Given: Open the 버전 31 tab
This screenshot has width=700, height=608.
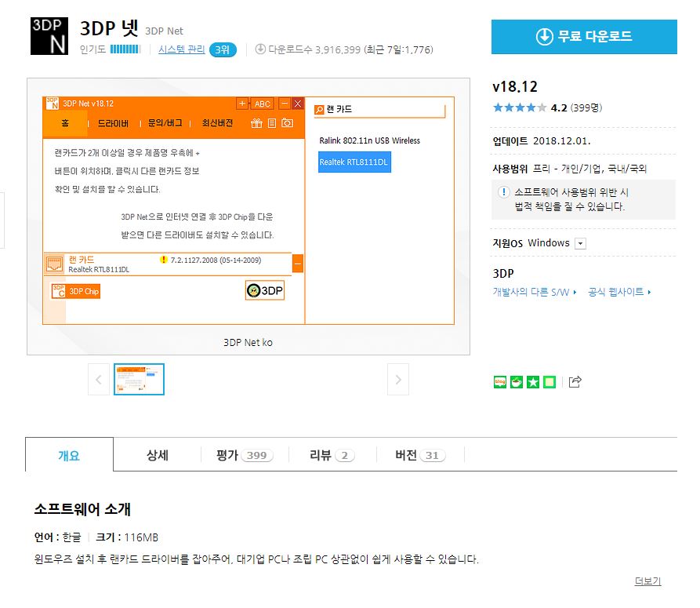Looking at the screenshot, I should tap(420, 455).
